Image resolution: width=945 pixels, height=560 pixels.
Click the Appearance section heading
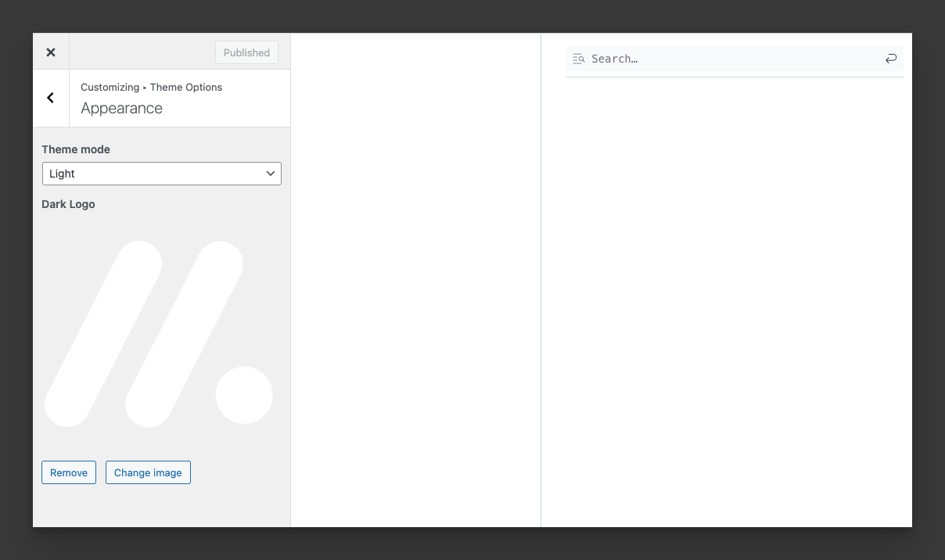[x=121, y=109]
